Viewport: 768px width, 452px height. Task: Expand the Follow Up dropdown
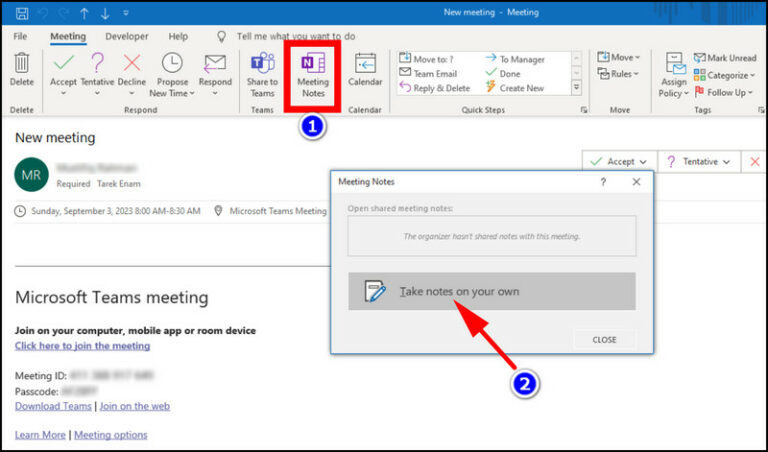coord(726,92)
